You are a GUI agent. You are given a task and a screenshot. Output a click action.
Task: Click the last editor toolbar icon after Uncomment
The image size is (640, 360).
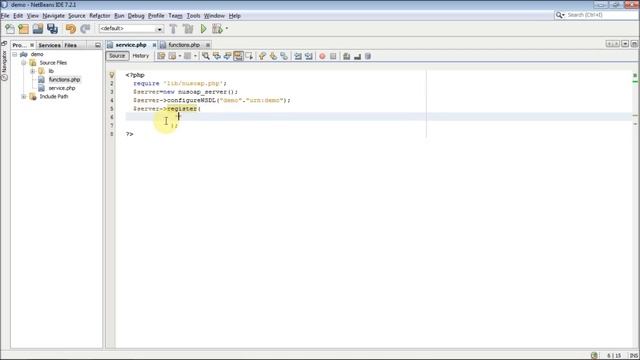point(368,56)
